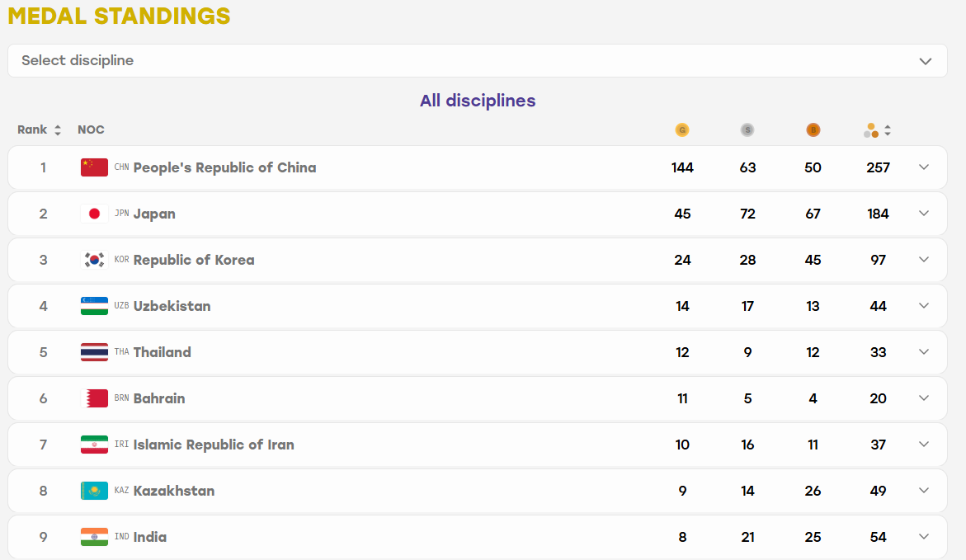
Task: Expand the Kazakhstan row chevron
Action: (x=923, y=491)
